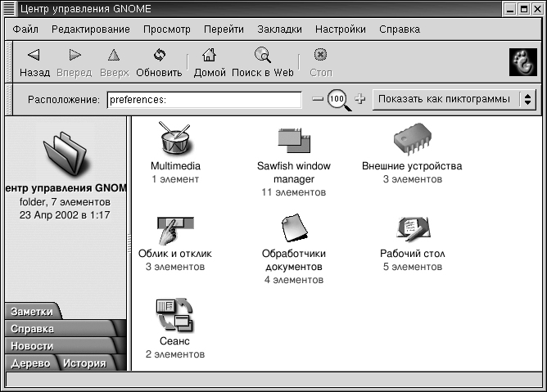Zoom out using the minus button
Image resolution: width=547 pixels, height=392 pixels.
coord(318,100)
